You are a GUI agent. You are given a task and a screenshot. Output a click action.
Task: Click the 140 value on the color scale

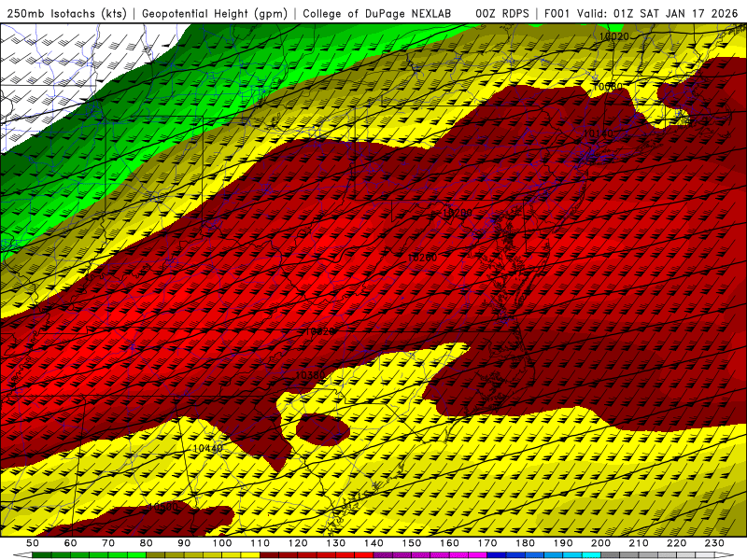pos(373,543)
